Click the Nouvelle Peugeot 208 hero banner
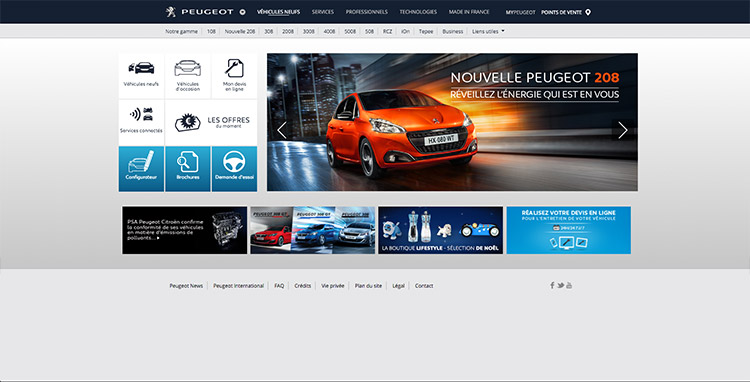Viewport: 750px width, 382px height. click(452, 122)
